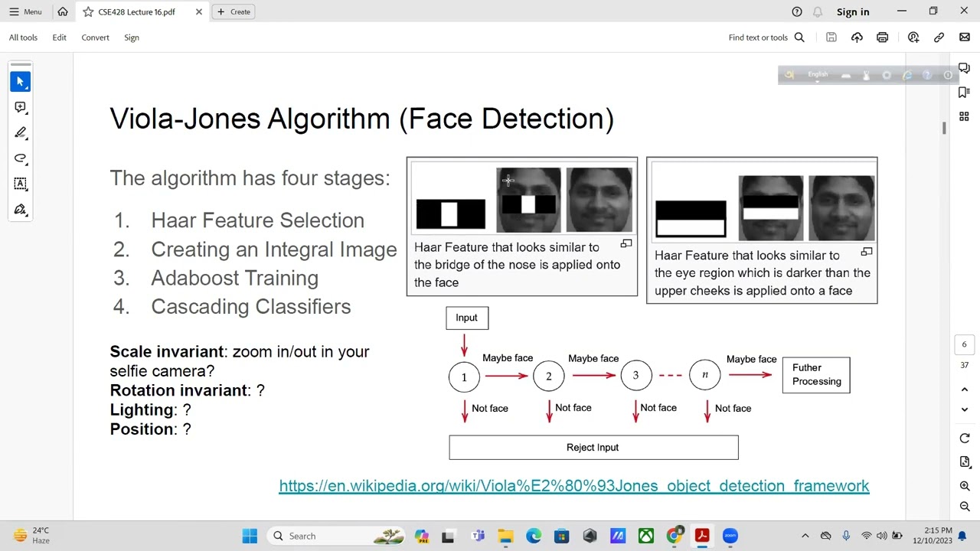The width and height of the screenshot is (980, 551).
Task: Choose the freehand Draw tool
Action: click(x=21, y=158)
